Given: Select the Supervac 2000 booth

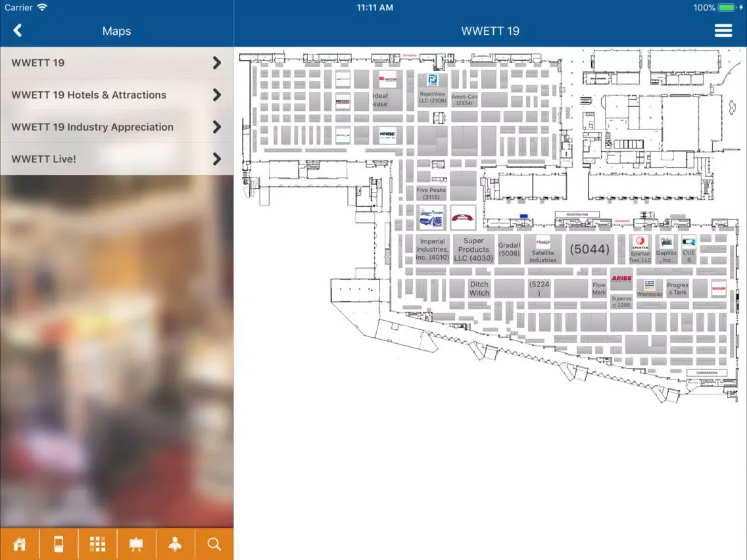Looking at the screenshot, I should pos(621,302).
